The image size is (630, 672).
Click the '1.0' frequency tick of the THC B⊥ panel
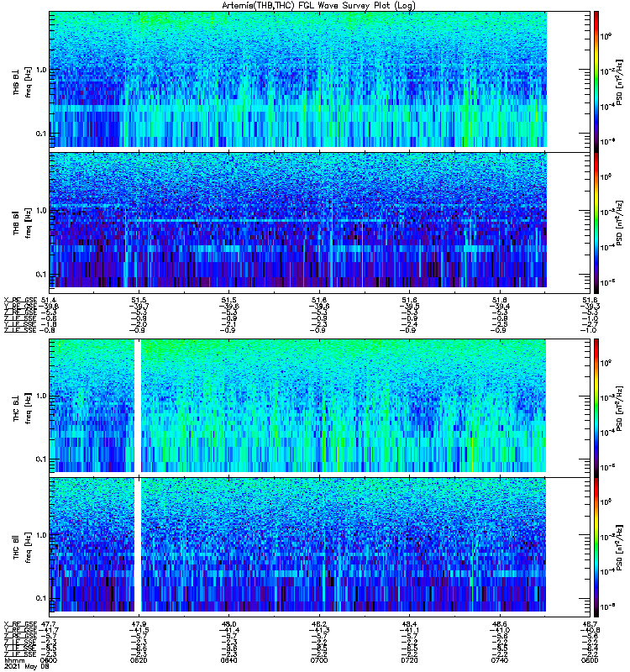point(41,396)
